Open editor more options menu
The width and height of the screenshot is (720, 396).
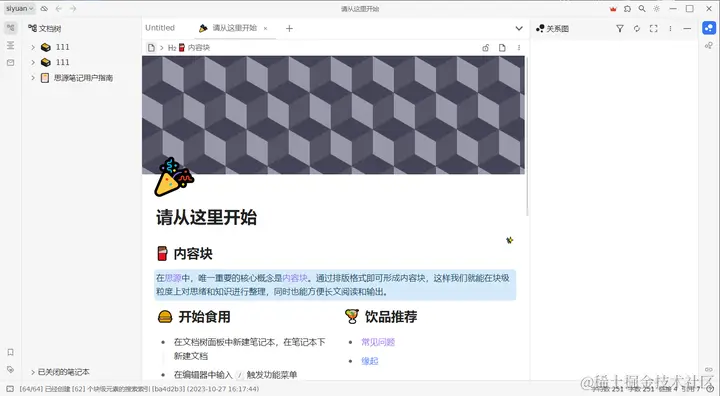click(519, 48)
